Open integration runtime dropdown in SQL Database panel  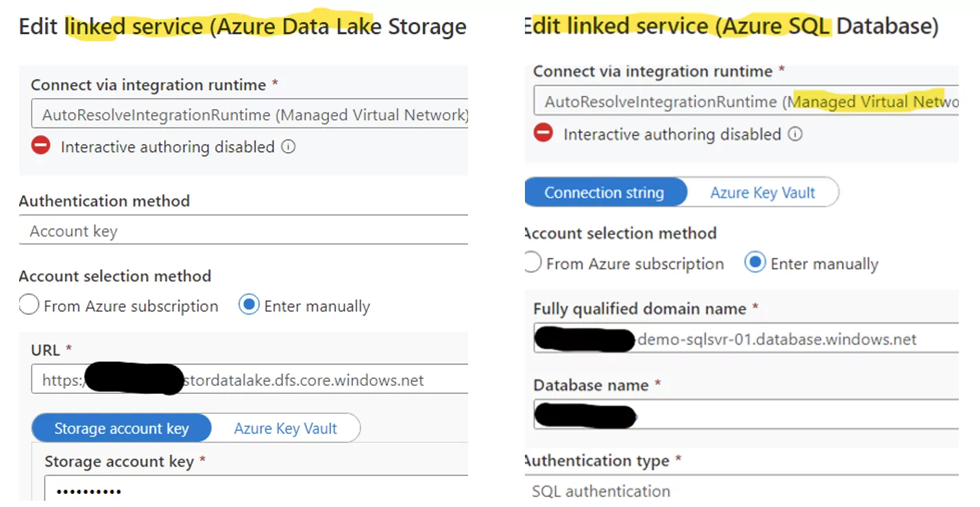pos(746,102)
